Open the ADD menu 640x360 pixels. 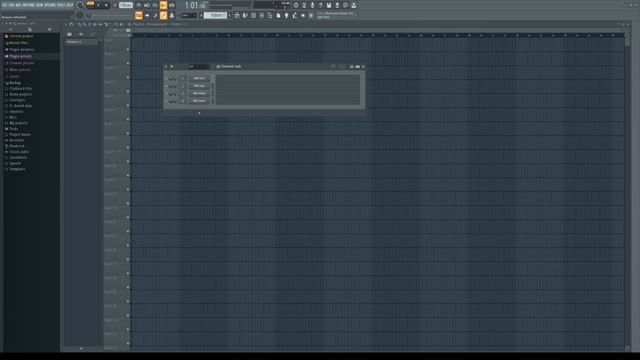[x=18, y=5]
